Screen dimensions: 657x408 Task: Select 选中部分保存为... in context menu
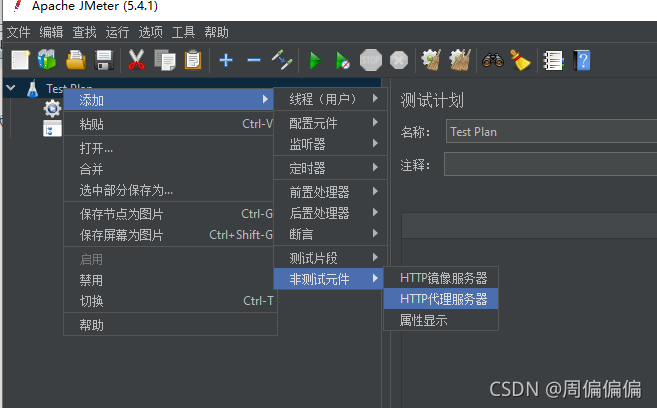coord(168,190)
